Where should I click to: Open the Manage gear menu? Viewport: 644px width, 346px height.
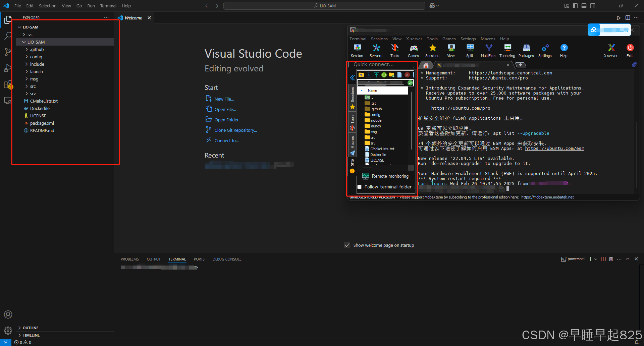tap(8, 331)
